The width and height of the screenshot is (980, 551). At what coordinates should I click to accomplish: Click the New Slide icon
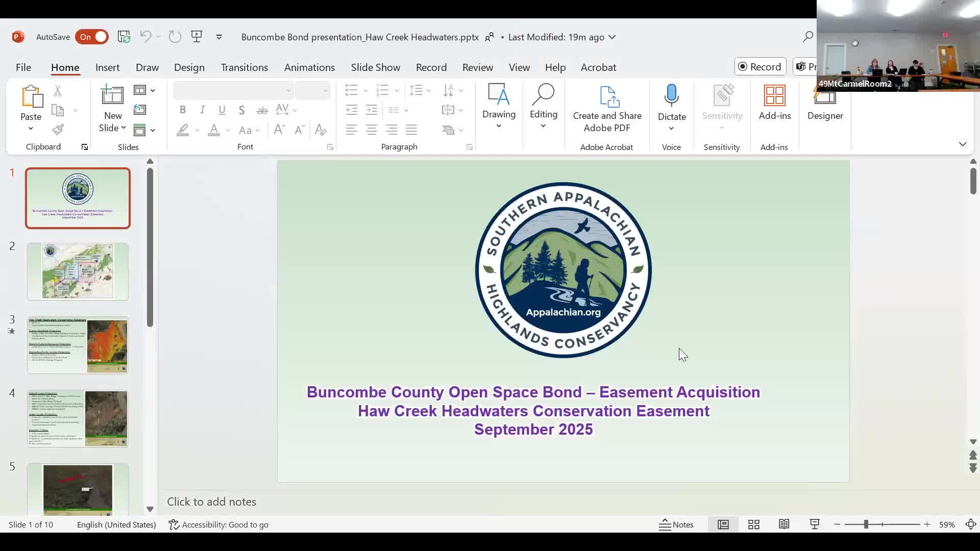coord(112,96)
